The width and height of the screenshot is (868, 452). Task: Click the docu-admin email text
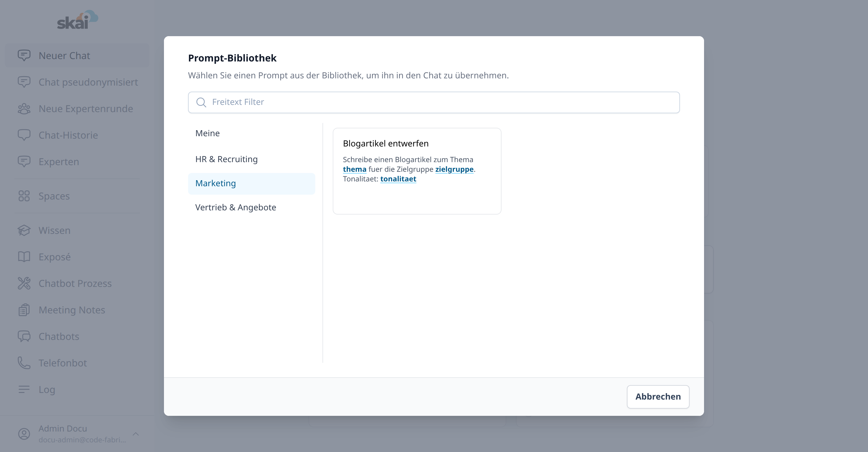coord(82,440)
